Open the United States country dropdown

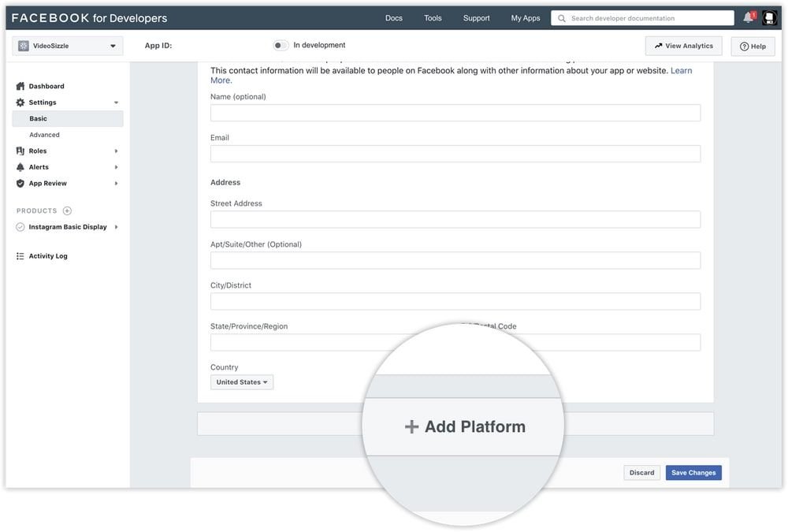tap(242, 382)
